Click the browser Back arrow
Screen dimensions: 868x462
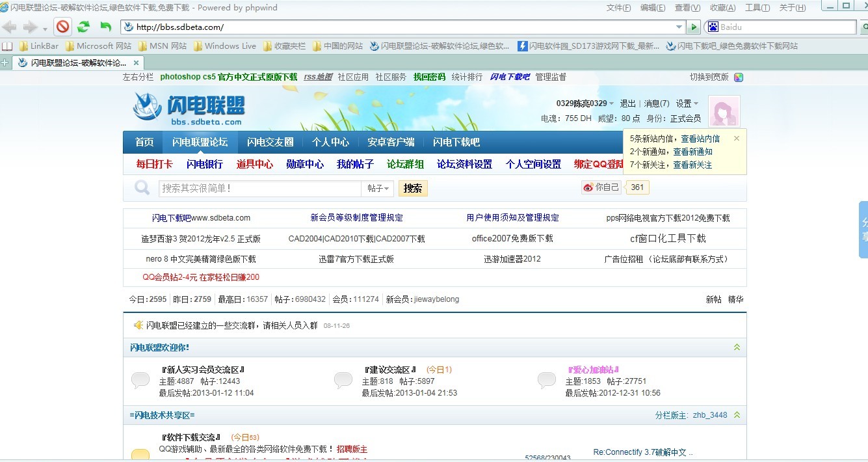coord(9,27)
